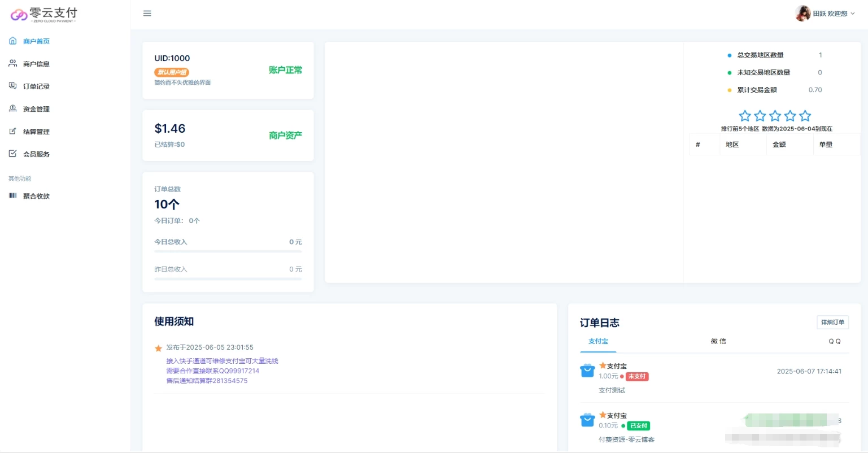Click the 商户信息 user icon
Image resolution: width=868 pixels, height=453 pixels.
pyautogui.click(x=12, y=63)
